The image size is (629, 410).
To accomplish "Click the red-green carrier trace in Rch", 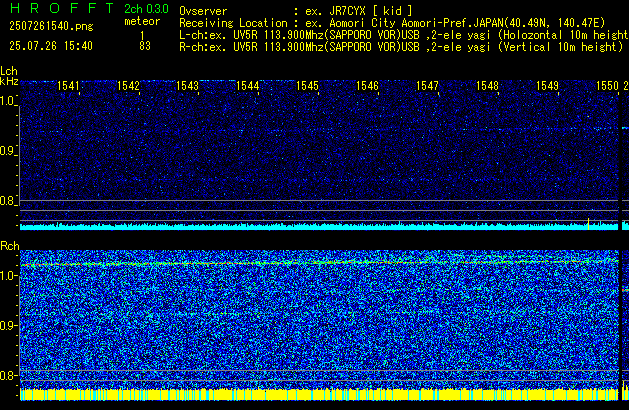I will pos(319,263).
